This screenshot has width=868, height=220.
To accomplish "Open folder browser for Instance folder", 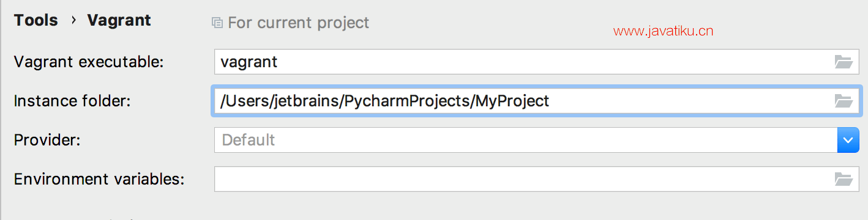I will click(x=843, y=101).
